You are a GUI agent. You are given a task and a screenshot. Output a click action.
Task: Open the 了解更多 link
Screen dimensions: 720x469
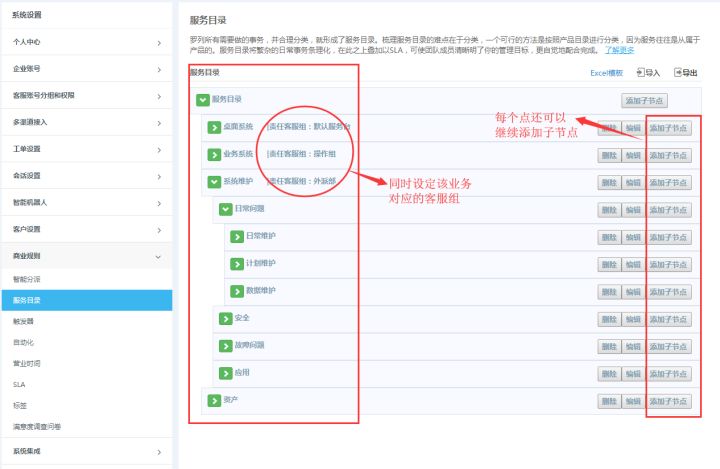point(619,49)
